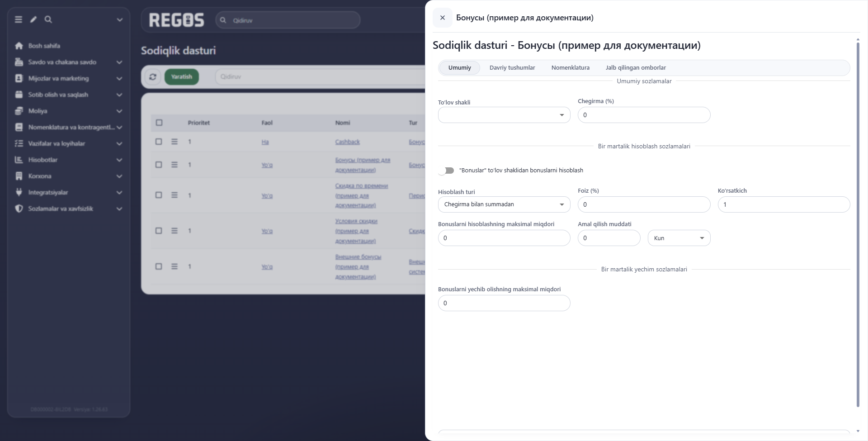Screen dimensions: 868x441
Task: Click the Chegirma (%) input field
Action: pos(644,115)
